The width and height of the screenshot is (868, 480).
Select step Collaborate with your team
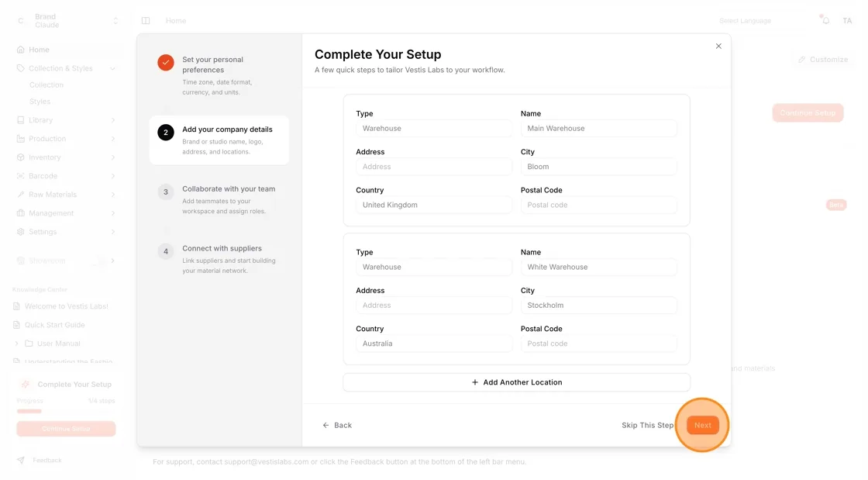click(219, 199)
